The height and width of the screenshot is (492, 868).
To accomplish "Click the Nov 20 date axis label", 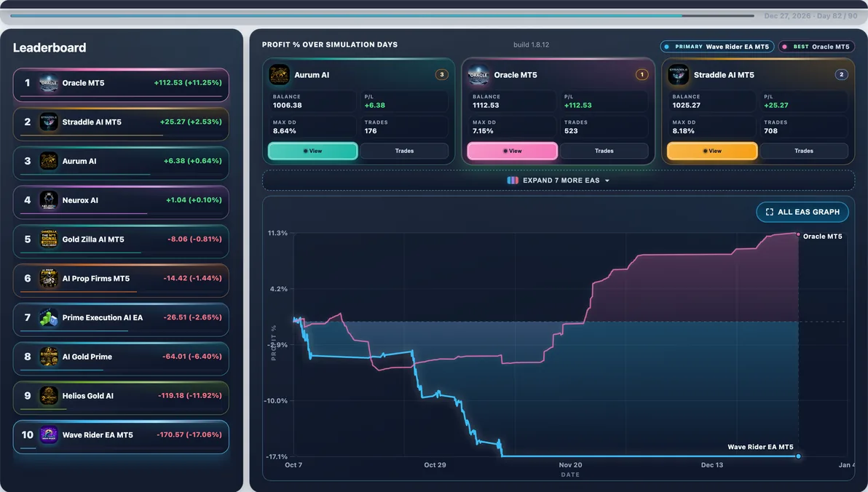I will pos(570,465).
